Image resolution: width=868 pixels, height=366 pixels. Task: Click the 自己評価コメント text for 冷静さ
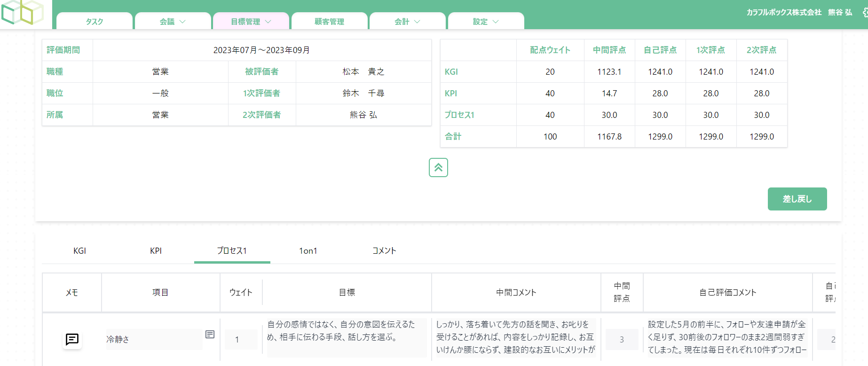tap(727, 337)
